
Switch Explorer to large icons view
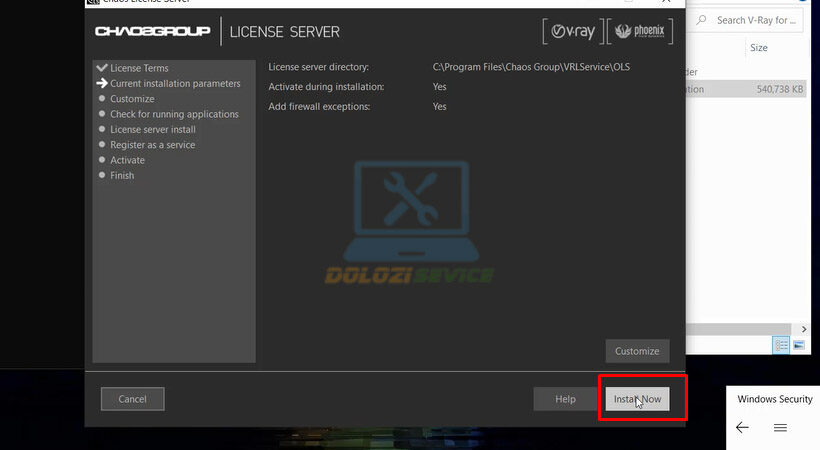pyautogui.click(x=798, y=344)
